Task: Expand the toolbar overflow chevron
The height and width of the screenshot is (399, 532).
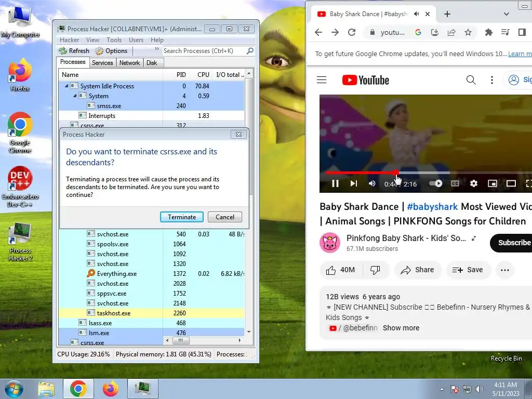Action: click(x=156, y=49)
